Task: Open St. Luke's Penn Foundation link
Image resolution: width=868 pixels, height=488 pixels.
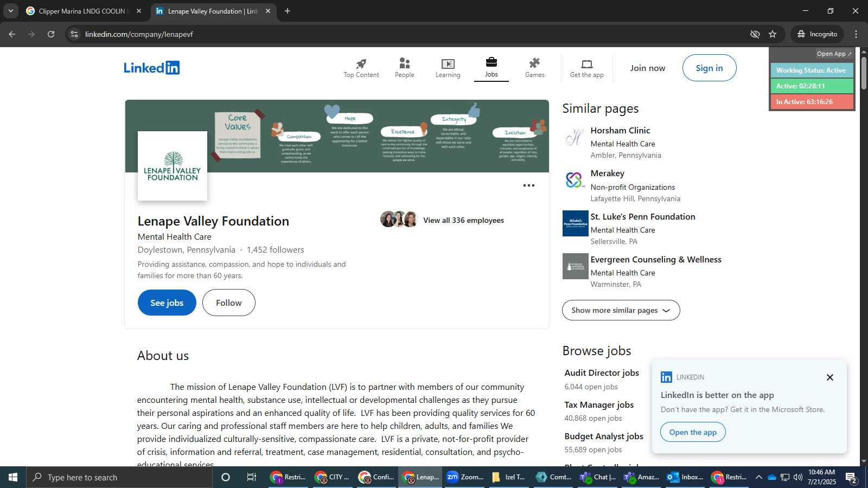Action: pyautogui.click(x=643, y=217)
